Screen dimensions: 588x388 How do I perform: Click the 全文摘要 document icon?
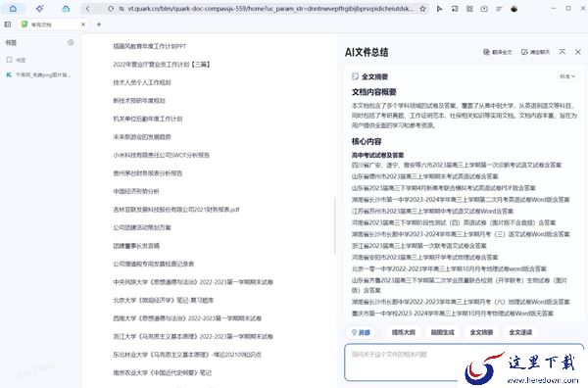point(355,76)
